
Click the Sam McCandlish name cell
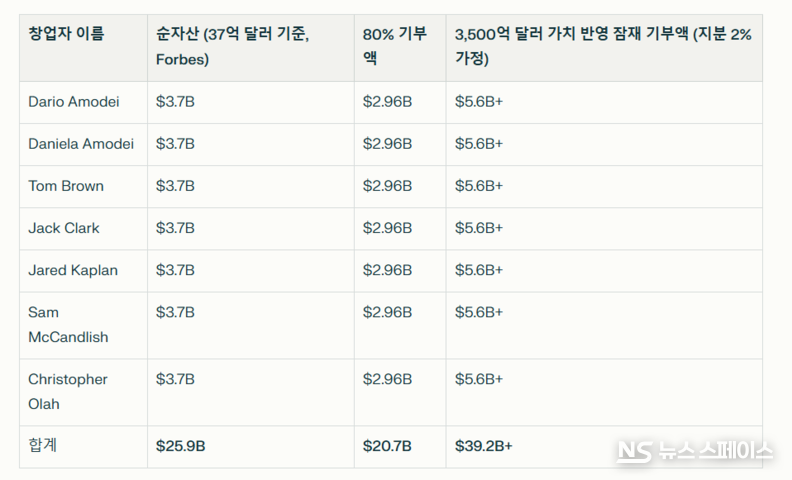[x=68, y=324]
